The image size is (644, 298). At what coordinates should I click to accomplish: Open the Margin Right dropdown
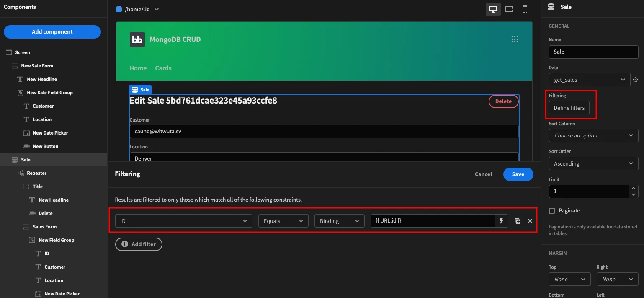point(617,279)
